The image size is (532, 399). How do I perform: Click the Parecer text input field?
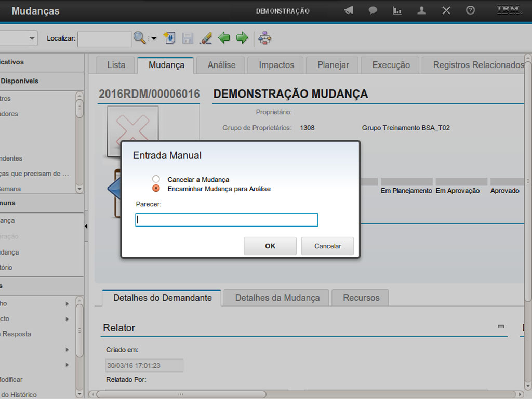(x=227, y=220)
